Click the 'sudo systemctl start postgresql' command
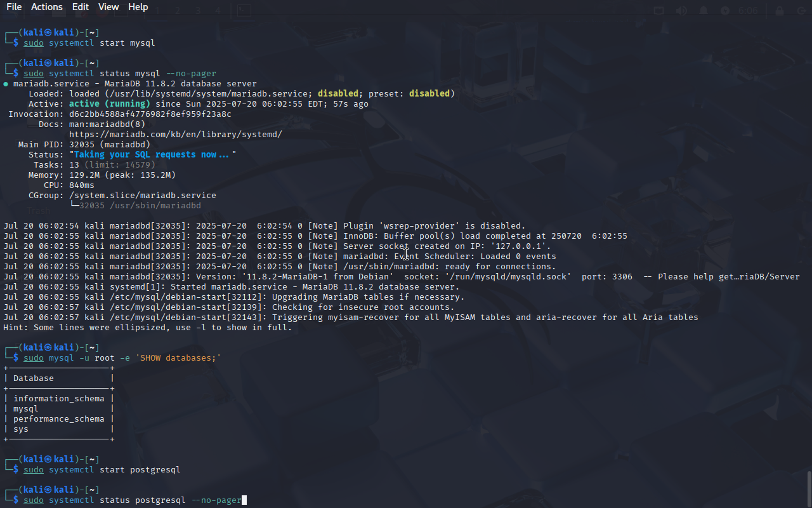 tap(102, 470)
